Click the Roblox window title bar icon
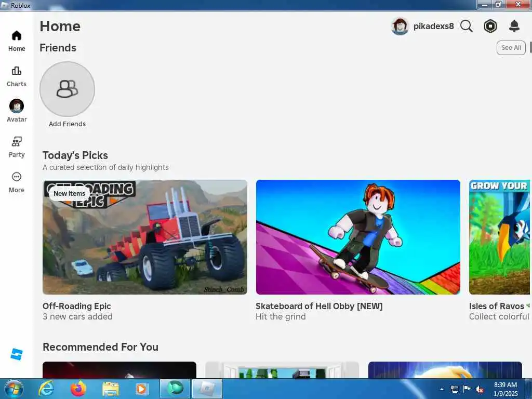Screen dimensions: 532x399 5,5
